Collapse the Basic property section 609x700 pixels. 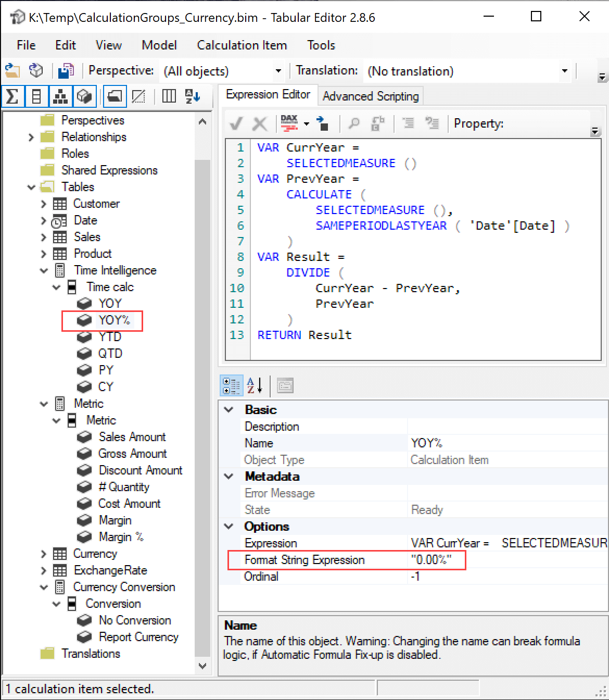pyautogui.click(x=229, y=410)
